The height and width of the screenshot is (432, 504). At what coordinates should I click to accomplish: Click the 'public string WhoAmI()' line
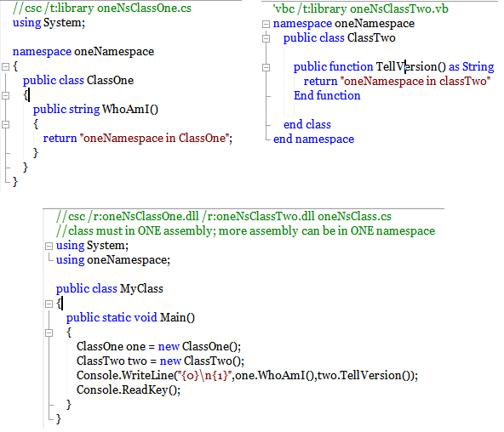pos(96,109)
